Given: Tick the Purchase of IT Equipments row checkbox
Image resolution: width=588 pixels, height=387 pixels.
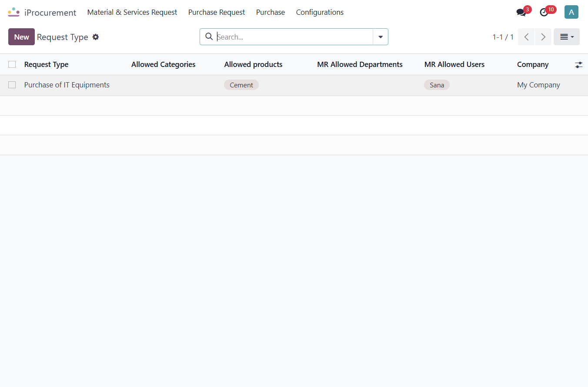Looking at the screenshot, I should click(12, 85).
